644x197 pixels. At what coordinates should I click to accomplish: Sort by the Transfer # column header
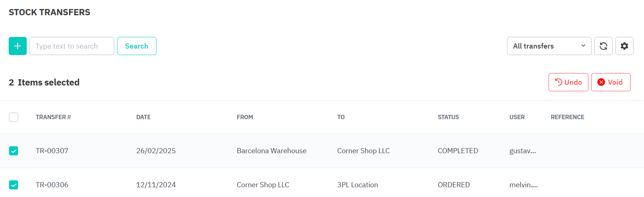coord(53,117)
